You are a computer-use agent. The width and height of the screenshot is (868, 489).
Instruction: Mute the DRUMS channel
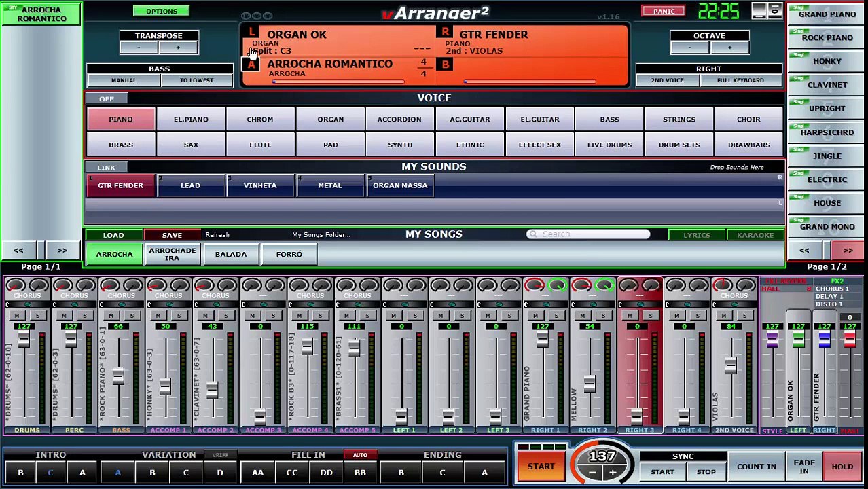pyautogui.click(x=16, y=316)
